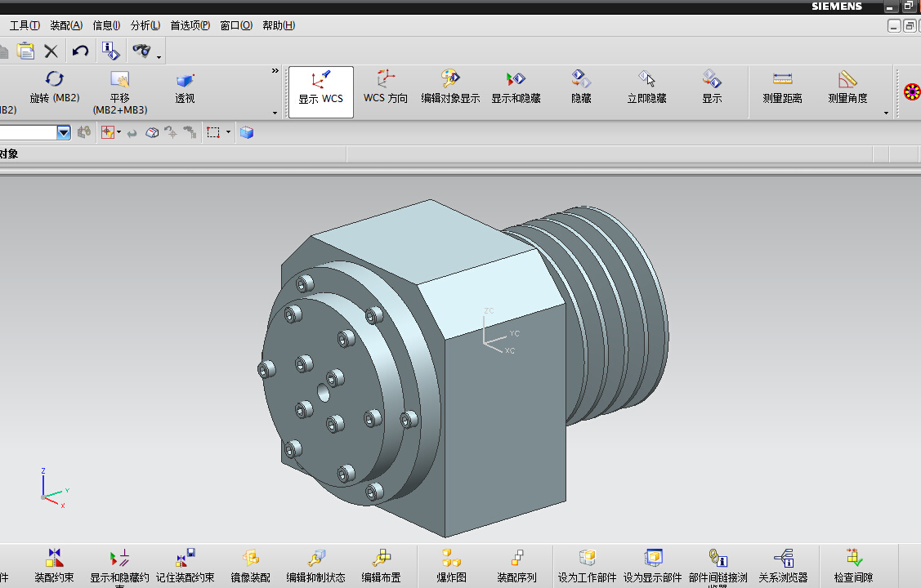The height and width of the screenshot is (588, 921).
Task: Expand the view toolbar overflow chevron
Action: (275, 71)
